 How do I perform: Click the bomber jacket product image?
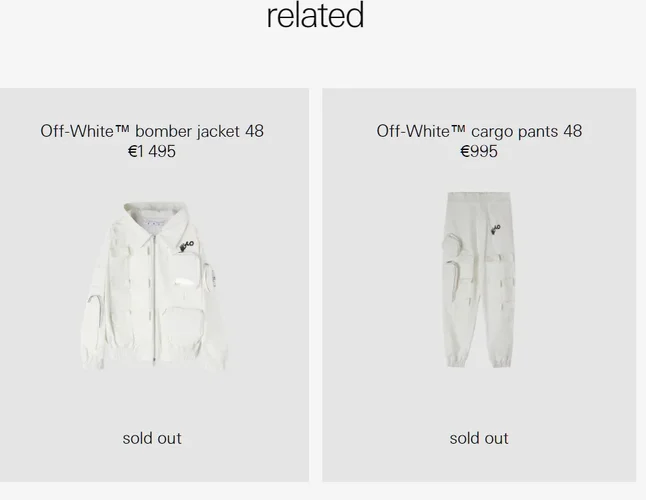152,285
